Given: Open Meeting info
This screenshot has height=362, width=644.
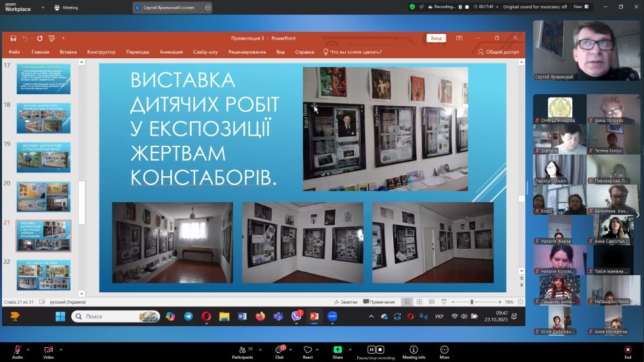Looking at the screenshot, I should click(414, 350).
